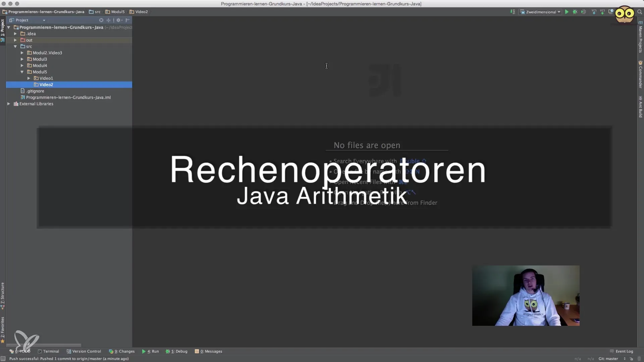The image size is (644, 362).
Task: Open the Event Log
Action: tap(622, 351)
